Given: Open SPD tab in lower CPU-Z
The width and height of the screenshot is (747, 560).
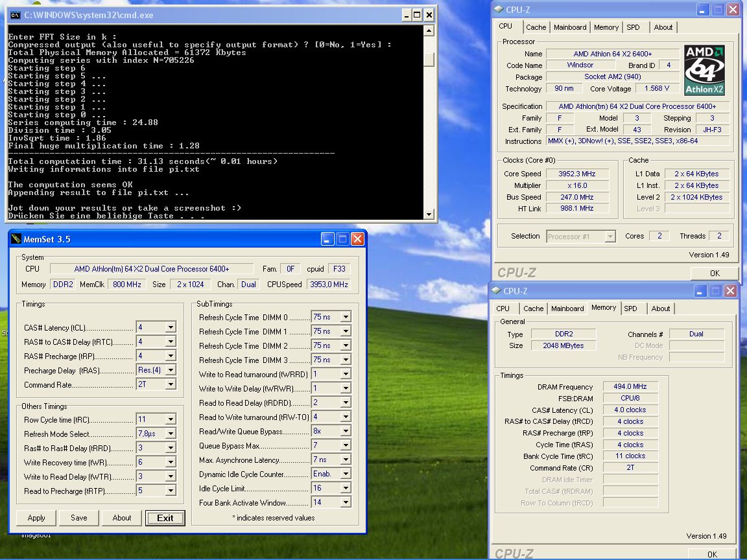Looking at the screenshot, I should pyautogui.click(x=630, y=309).
